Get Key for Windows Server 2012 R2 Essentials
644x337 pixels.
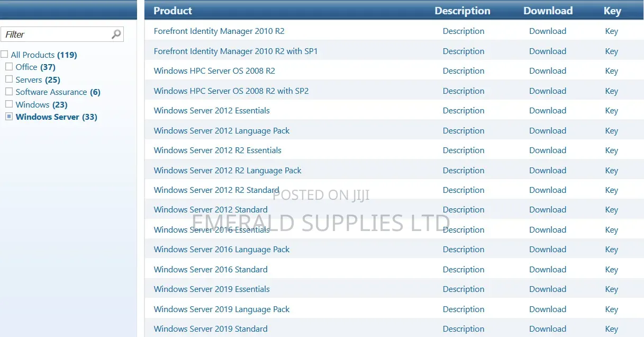click(612, 150)
